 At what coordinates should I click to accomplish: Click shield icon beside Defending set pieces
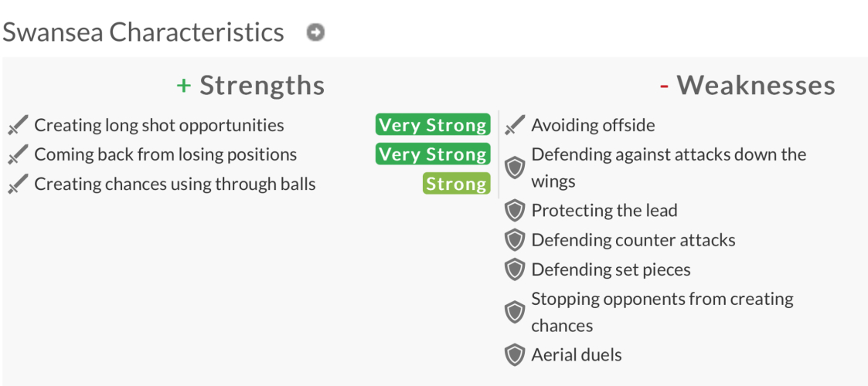tap(515, 269)
